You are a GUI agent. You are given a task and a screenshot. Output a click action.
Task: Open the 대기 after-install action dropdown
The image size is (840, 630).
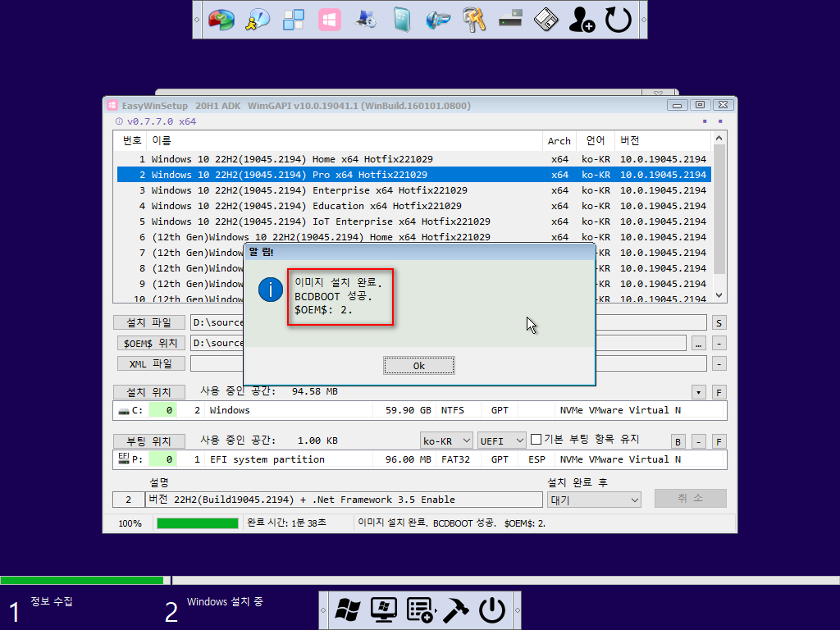[594, 500]
